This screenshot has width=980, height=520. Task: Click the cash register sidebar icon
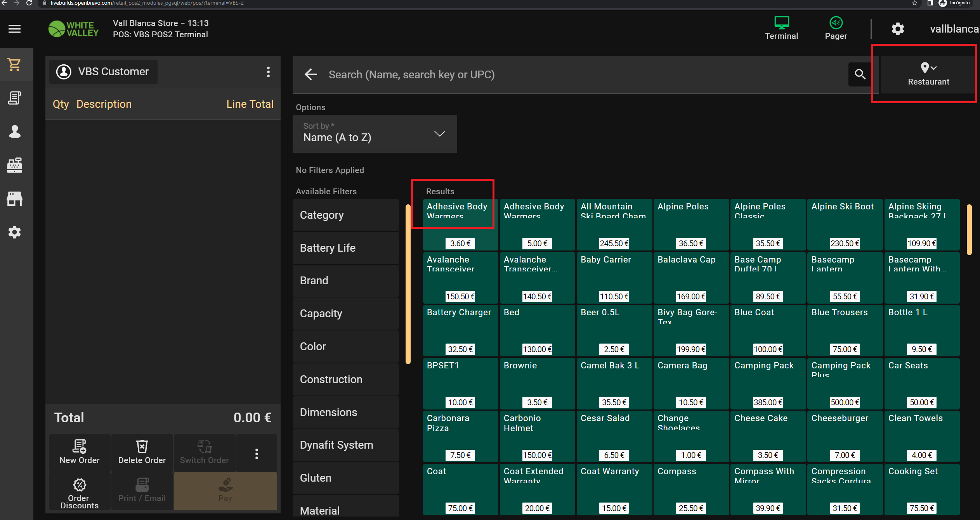point(15,165)
